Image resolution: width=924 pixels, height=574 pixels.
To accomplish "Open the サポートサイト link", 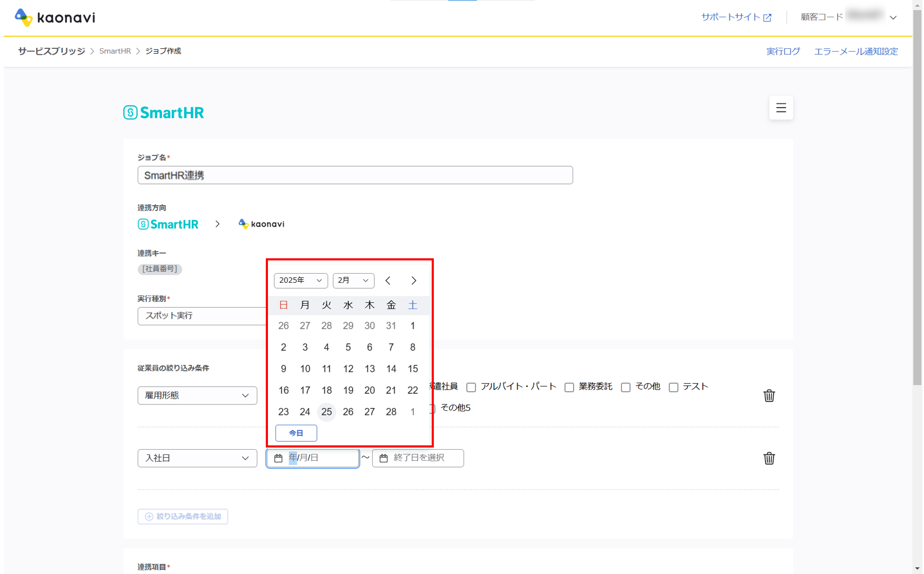I will (x=730, y=17).
